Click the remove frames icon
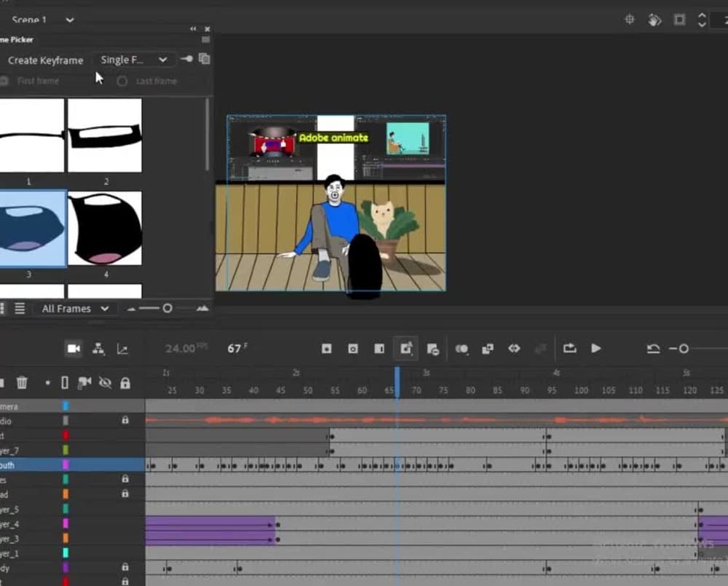 pos(432,349)
